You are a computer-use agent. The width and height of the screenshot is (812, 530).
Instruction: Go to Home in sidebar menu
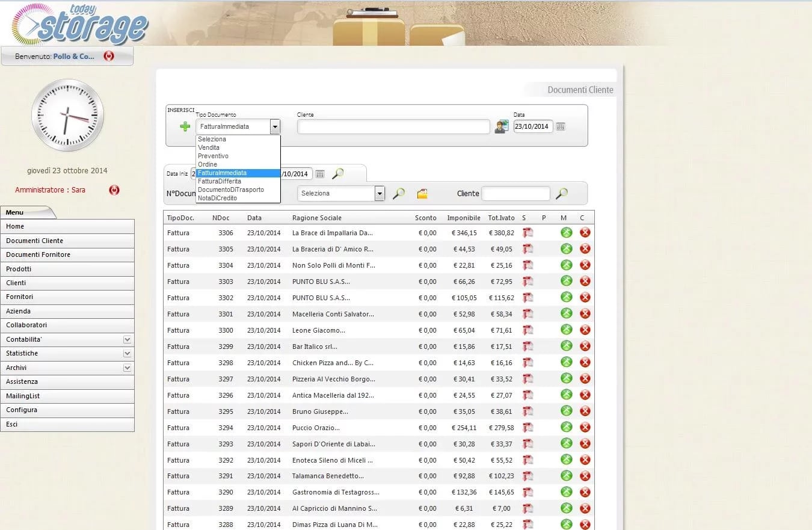click(x=67, y=226)
